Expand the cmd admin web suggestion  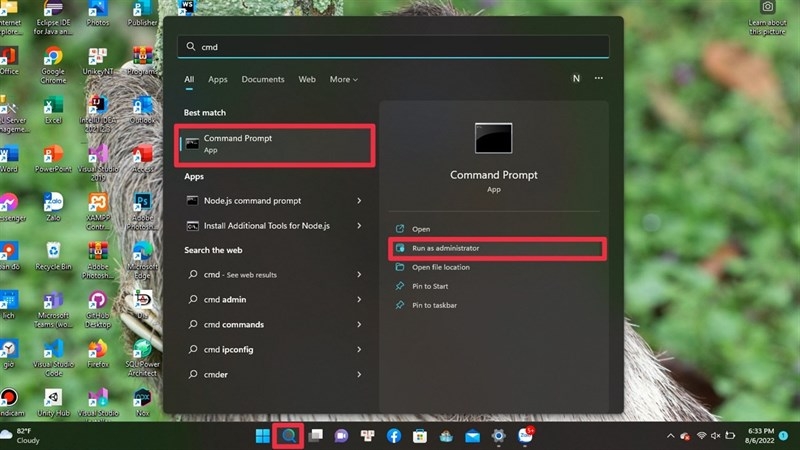point(359,299)
